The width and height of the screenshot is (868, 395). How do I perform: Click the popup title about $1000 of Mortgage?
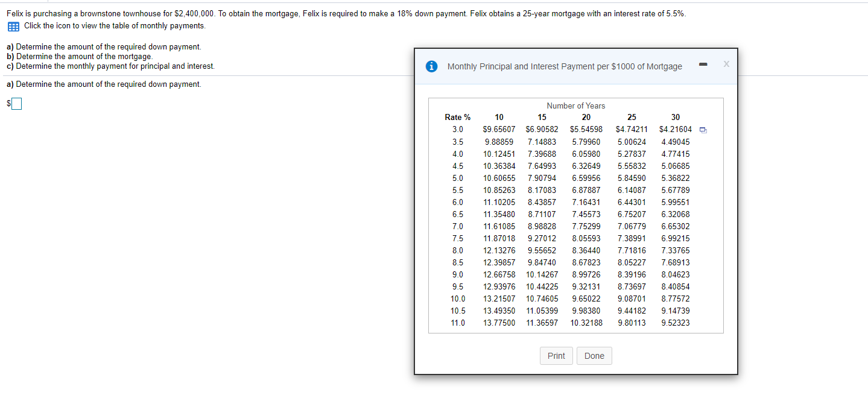(565, 66)
